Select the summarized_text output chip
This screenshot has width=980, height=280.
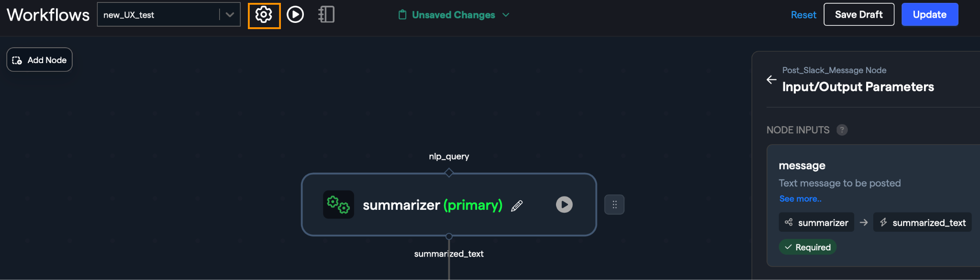point(922,223)
